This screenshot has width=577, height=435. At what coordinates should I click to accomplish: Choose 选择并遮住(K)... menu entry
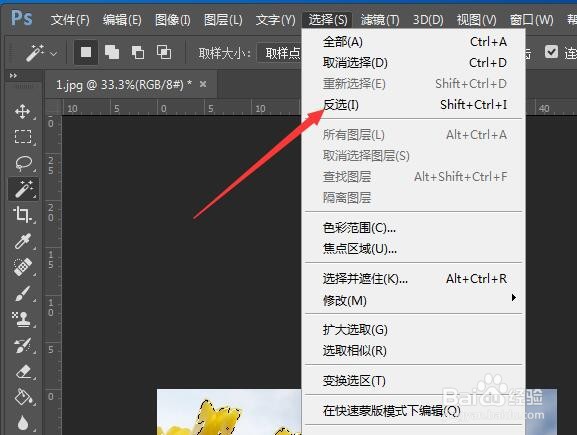pos(414,279)
